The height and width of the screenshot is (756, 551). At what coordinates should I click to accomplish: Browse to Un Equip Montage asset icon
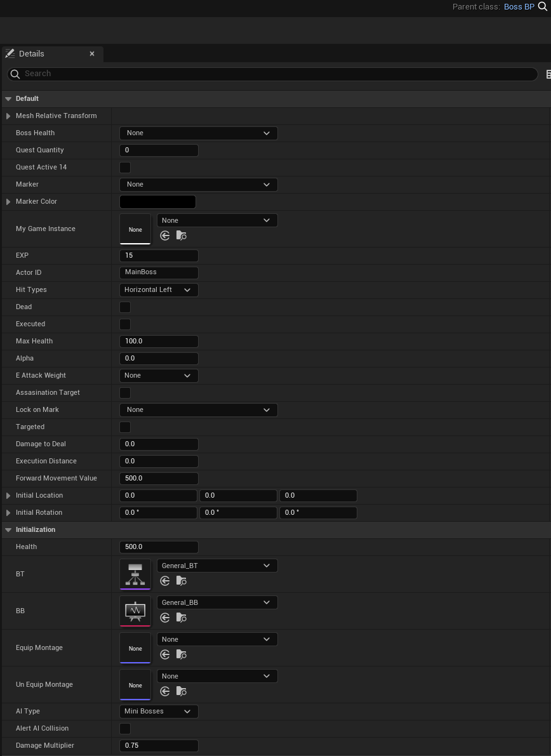(182, 691)
